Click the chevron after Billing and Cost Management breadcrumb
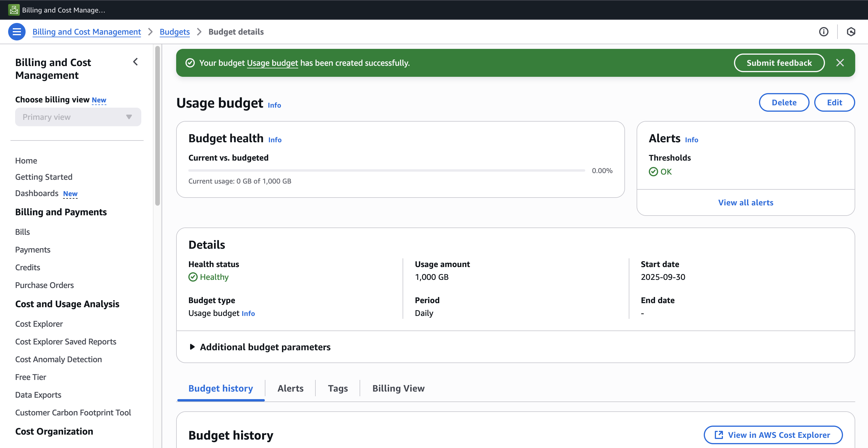The width and height of the screenshot is (868, 448). tap(150, 32)
